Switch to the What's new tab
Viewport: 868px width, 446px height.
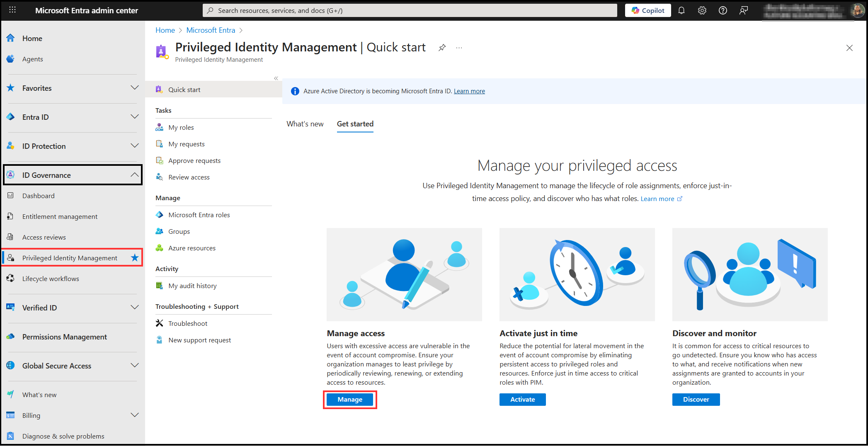point(305,124)
